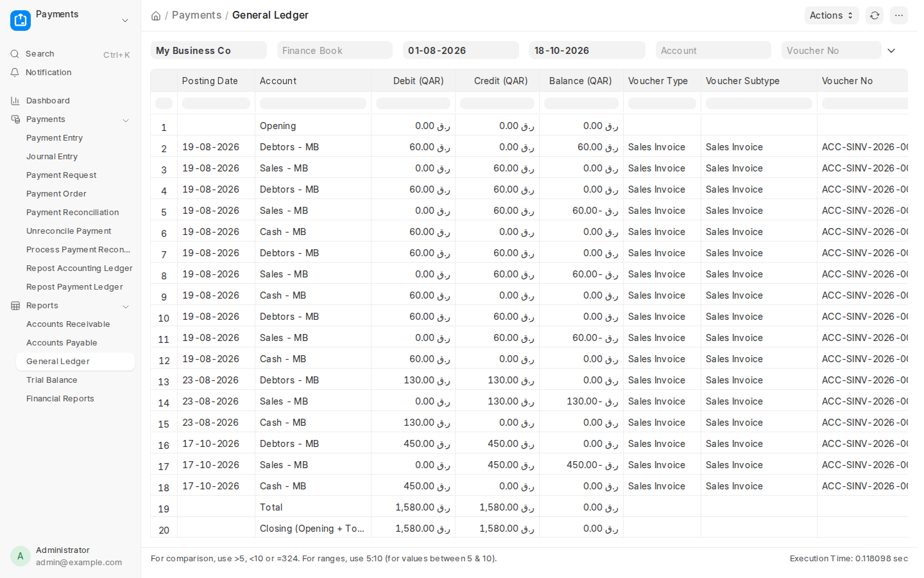Viewport: 924px width, 578px height.
Task: Click the Voucher Type column header
Action: tap(662, 81)
